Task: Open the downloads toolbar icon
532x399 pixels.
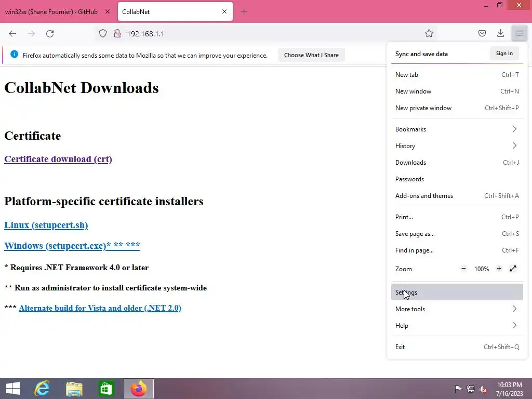Action: pos(500,33)
